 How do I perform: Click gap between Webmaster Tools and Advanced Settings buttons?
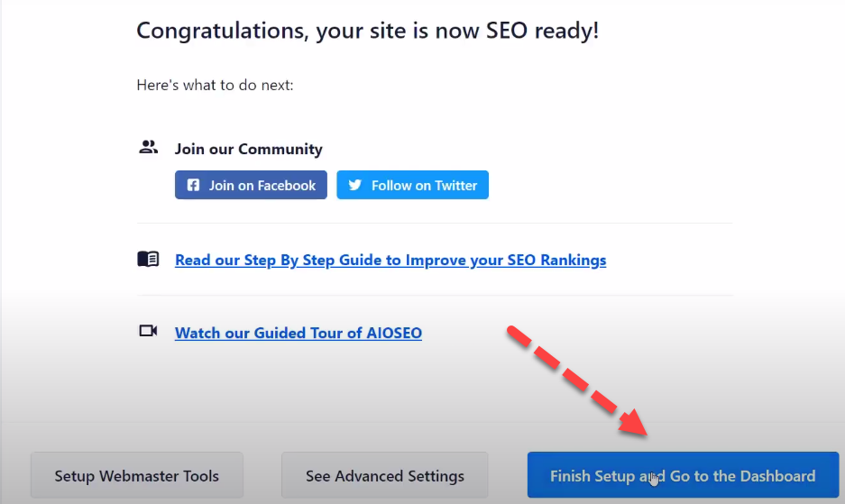coord(262,475)
